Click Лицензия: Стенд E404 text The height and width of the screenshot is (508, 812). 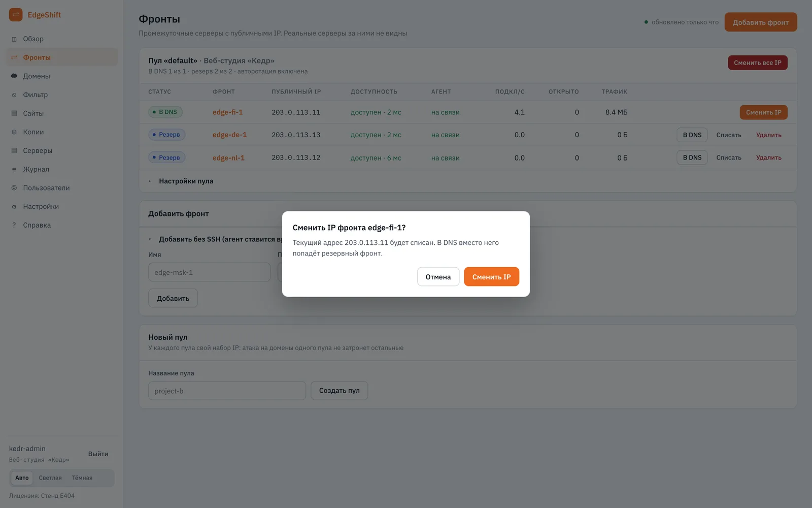tap(42, 496)
